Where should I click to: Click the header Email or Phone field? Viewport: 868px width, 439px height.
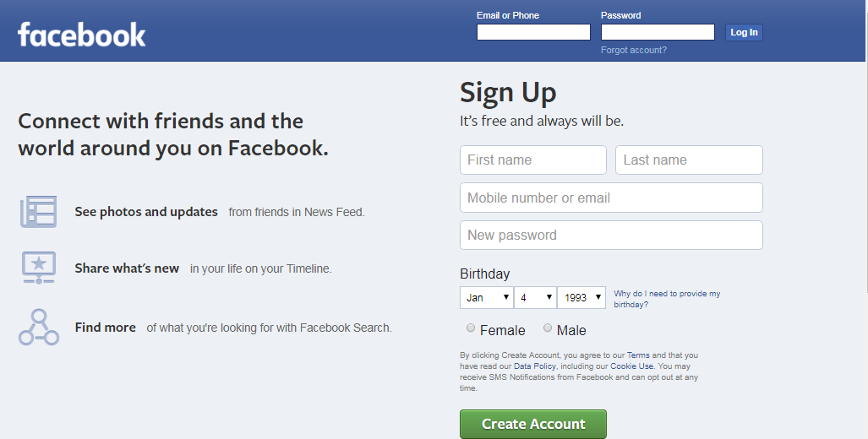tap(532, 32)
